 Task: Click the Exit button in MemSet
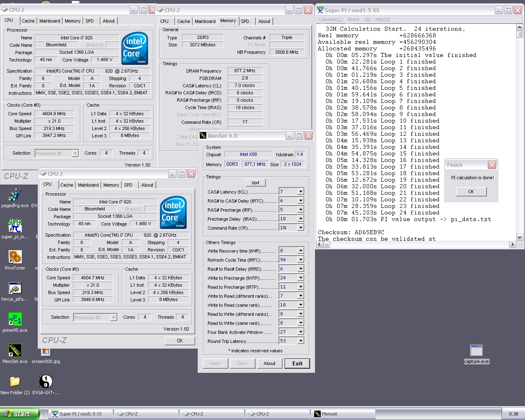point(297,363)
